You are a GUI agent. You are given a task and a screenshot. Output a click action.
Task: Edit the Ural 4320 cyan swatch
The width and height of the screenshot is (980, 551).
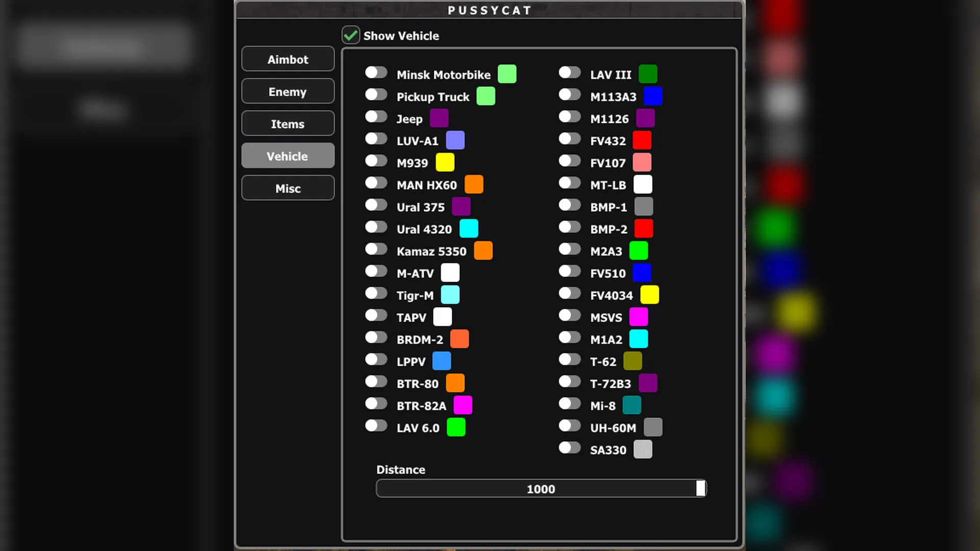469,229
